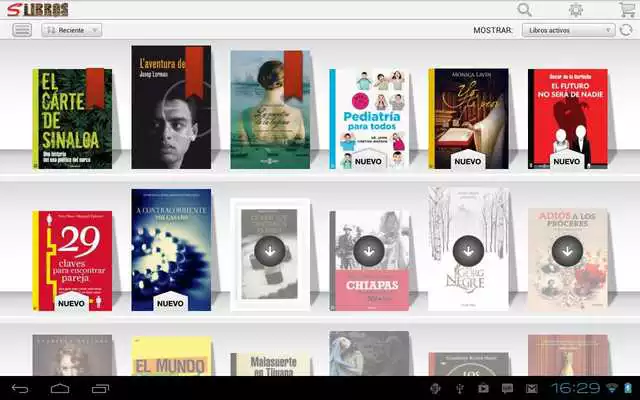Download Adiós a los próceres book
Image resolution: width=640 pixels, height=400 pixels.
click(567, 251)
